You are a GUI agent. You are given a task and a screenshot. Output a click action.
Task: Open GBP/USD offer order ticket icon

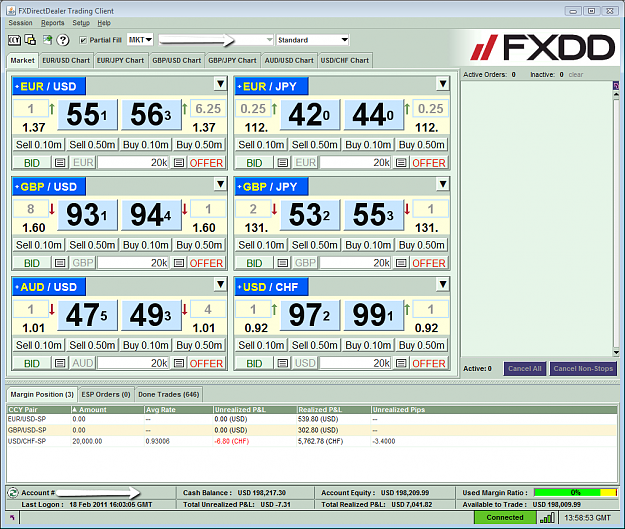[x=179, y=263]
